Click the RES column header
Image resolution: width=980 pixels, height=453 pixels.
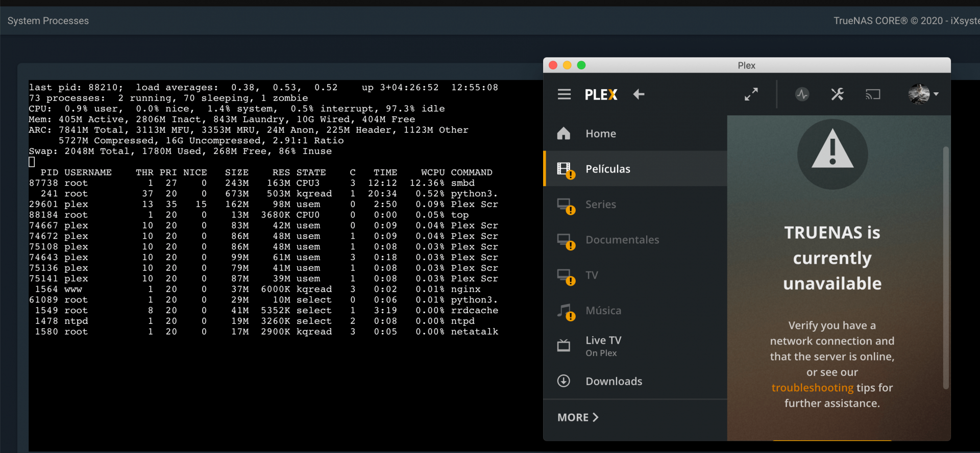[281, 172]
